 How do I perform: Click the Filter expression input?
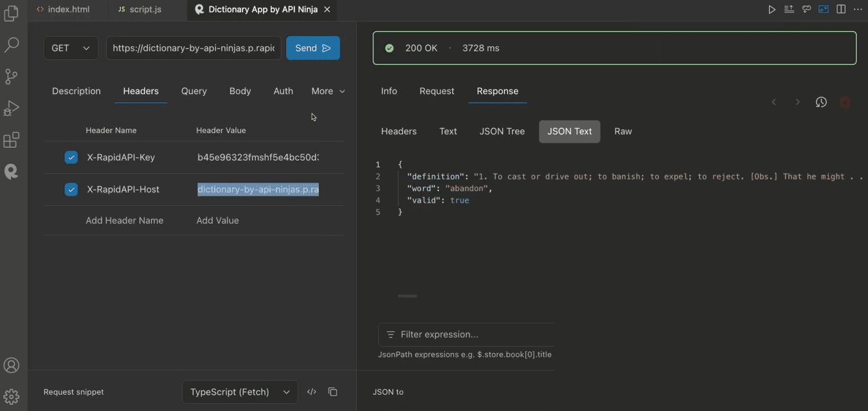466,334
